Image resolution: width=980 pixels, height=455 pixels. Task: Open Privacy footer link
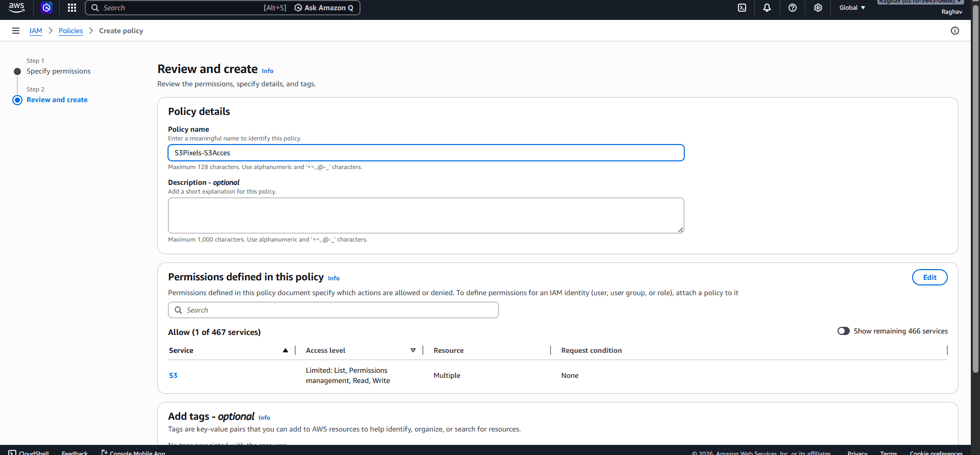coord(857,452)
